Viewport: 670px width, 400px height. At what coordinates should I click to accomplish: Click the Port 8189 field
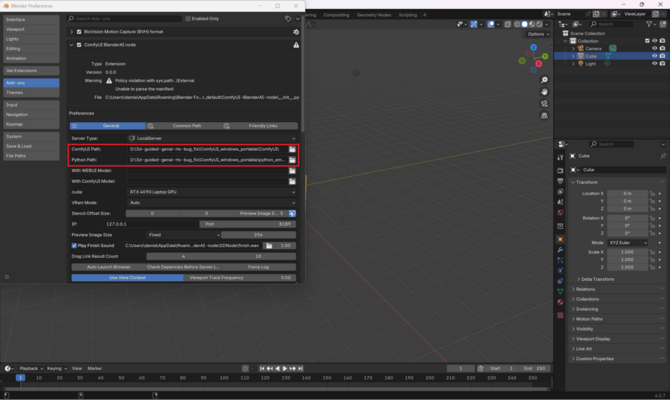[248, 224]
